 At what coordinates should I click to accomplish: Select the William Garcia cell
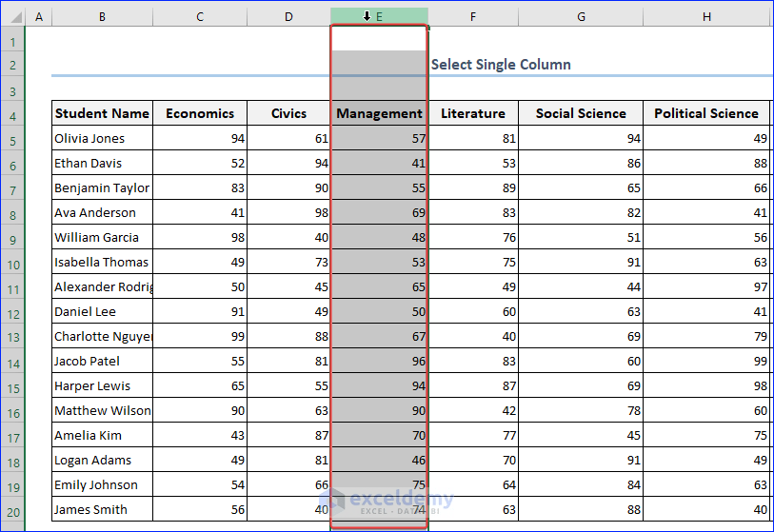(x=102, y=237)
